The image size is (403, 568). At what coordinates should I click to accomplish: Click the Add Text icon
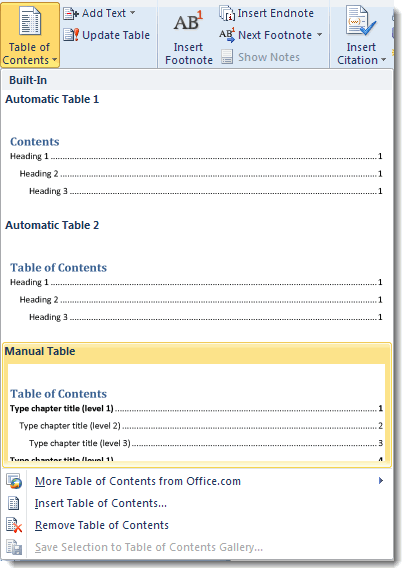[71, 13]
